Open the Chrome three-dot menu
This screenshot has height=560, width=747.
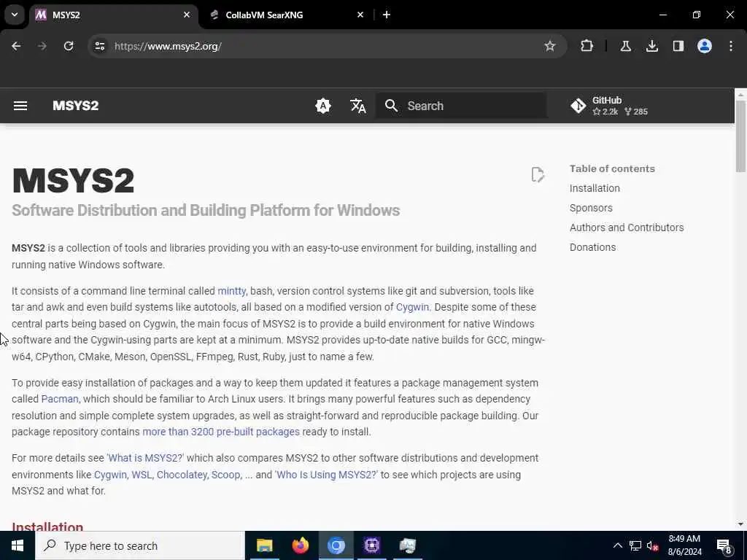(731, 46)
